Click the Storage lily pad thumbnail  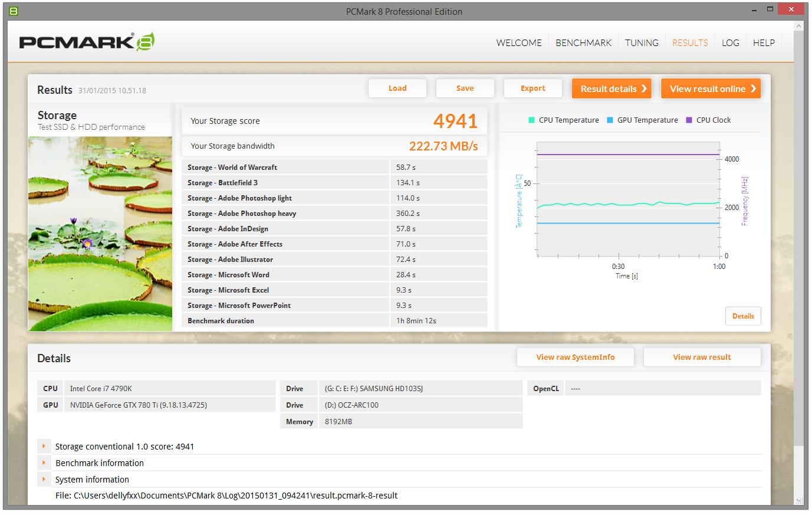100,234
